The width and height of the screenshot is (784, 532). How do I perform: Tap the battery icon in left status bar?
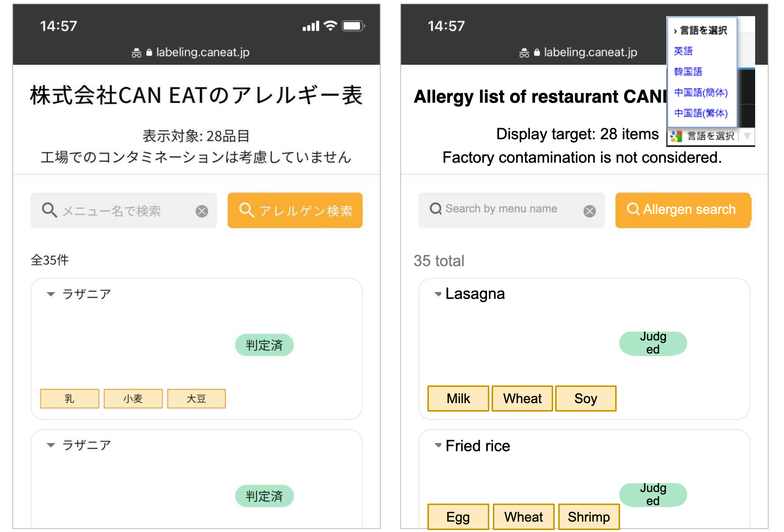(x=353, y=26)
